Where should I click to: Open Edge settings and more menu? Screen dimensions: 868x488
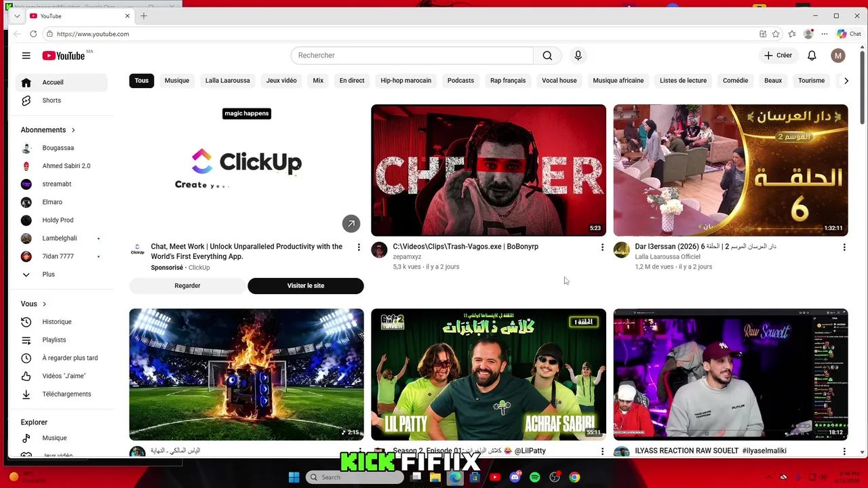(x=825, y=34)
